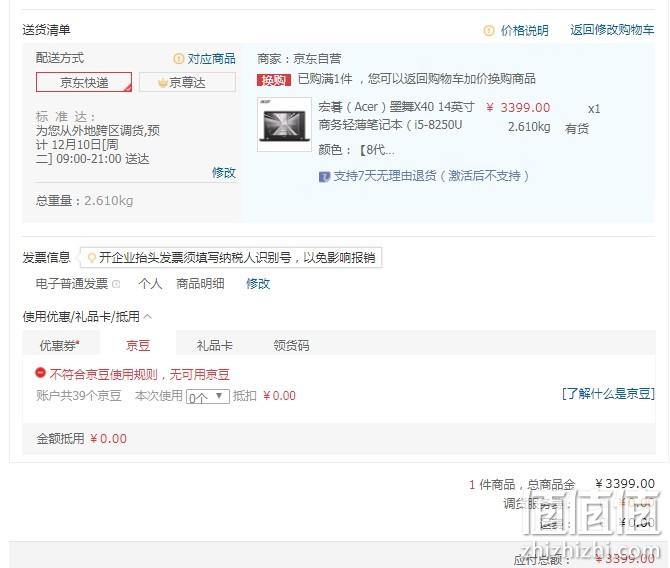Click the 有货 stock status text

point(577,129)
